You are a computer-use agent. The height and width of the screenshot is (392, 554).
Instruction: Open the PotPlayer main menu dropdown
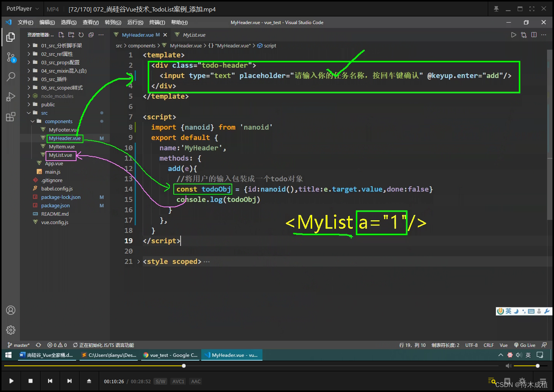coord(23,9)
